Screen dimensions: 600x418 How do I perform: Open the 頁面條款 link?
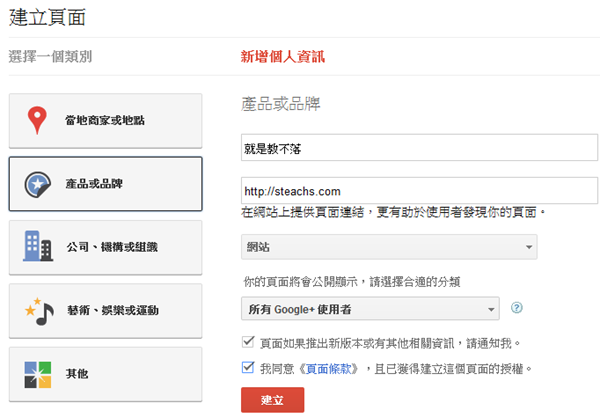point(333,369)
